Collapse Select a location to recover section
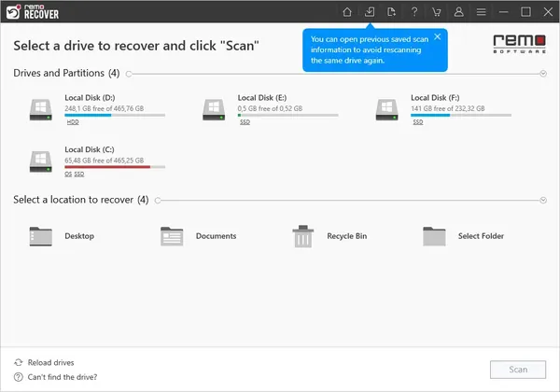This screenshot has width=560, height=392. coord(543,200)
